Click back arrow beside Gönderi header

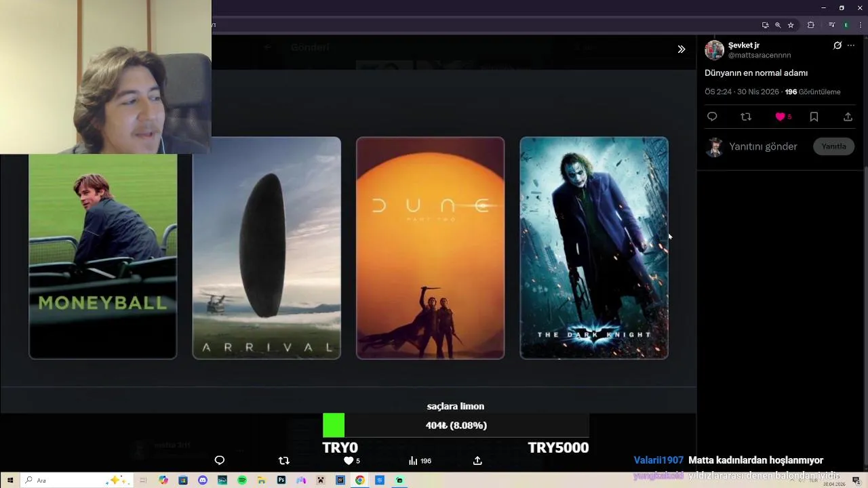(x=267, y=47)
